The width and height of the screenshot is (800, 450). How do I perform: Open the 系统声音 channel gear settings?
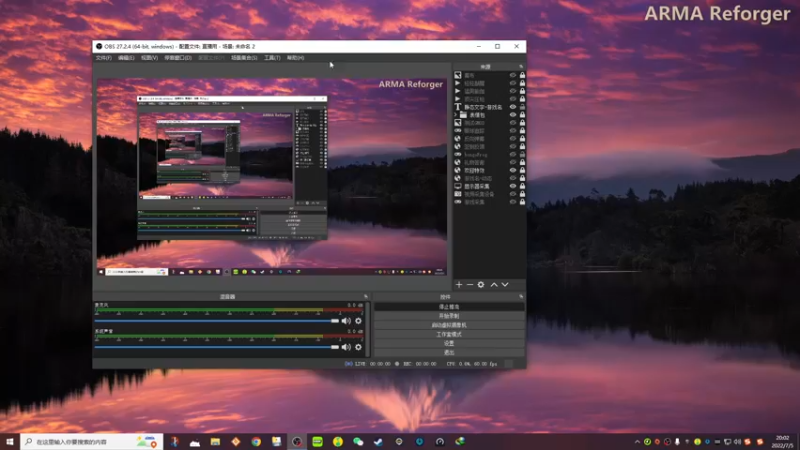tap(358, 347)
